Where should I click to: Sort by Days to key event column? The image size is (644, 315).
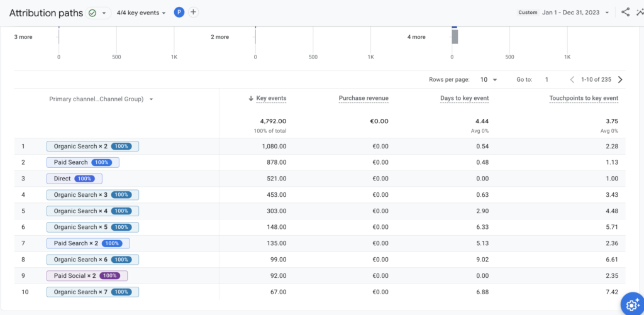465,99
